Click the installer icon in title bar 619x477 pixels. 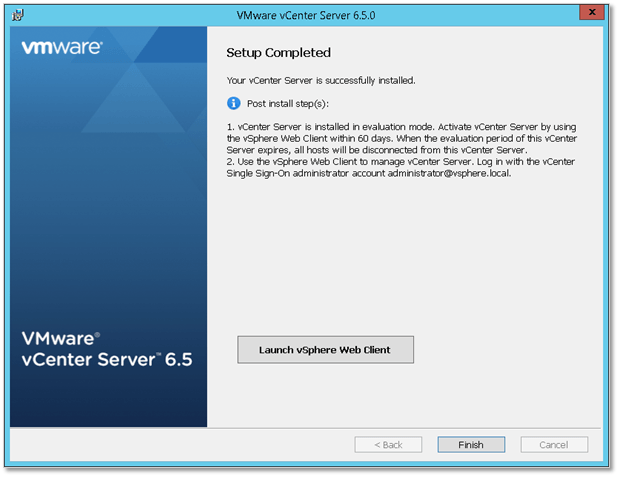click(x=18, y=15)
